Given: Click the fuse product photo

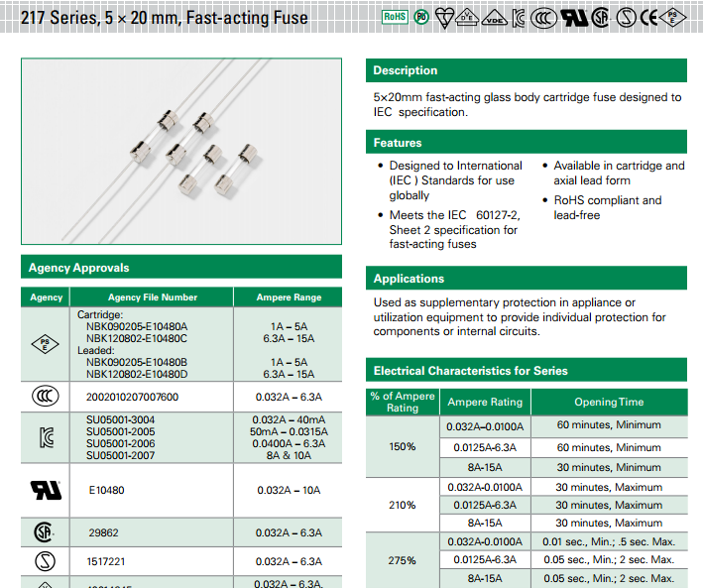Looking at the screenshot, I should [181, 151].
